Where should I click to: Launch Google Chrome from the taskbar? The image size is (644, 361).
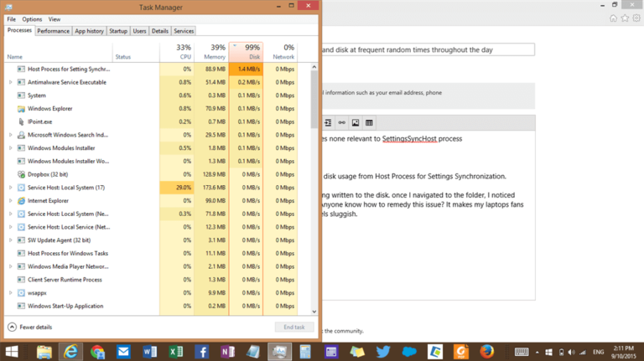97,352
